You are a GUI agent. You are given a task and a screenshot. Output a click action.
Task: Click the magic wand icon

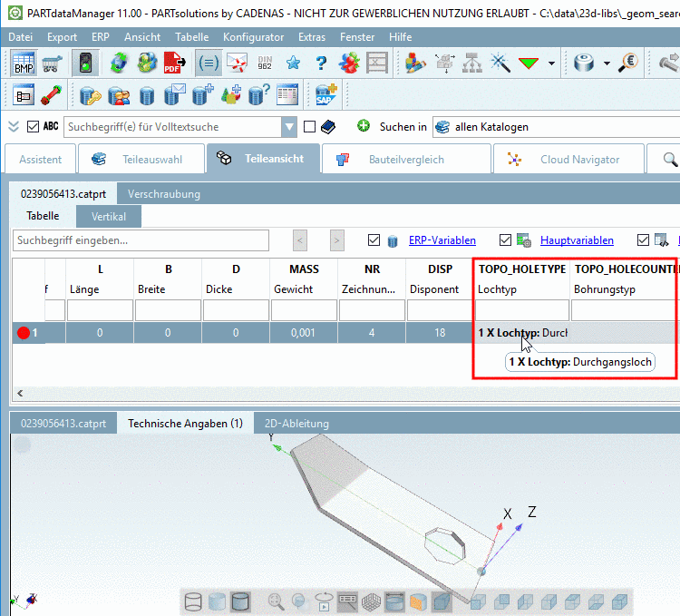point(500,64)
